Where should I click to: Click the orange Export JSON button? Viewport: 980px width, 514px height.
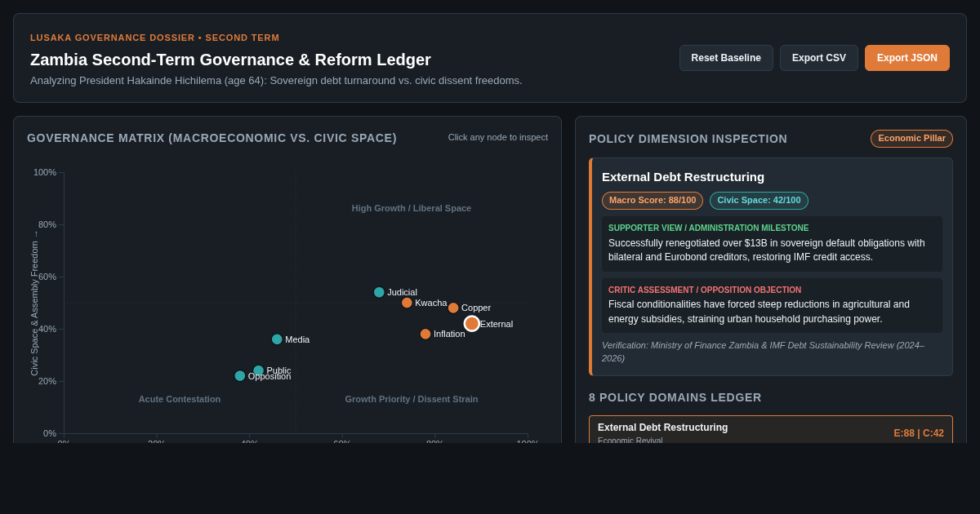pyautogui.click(x=907, y=58)
